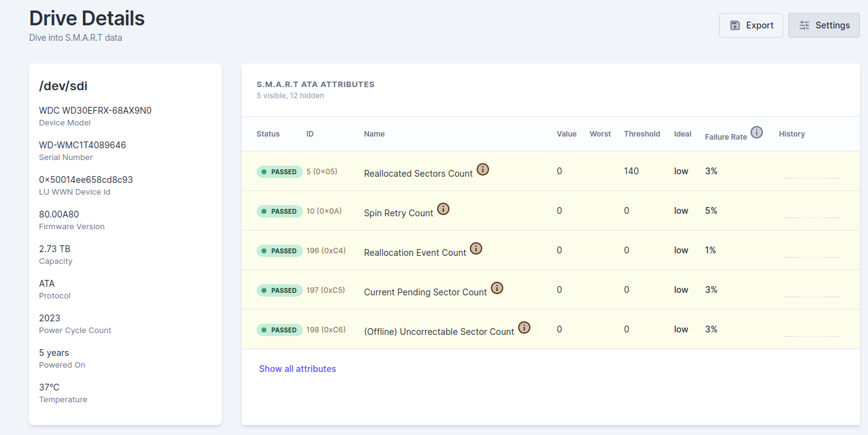Click the 1% failure rate value

[710, 250]
